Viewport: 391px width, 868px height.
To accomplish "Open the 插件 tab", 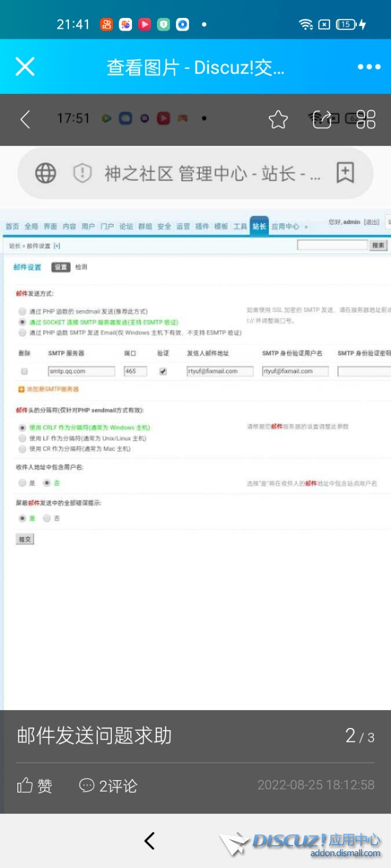I will 202,226.
